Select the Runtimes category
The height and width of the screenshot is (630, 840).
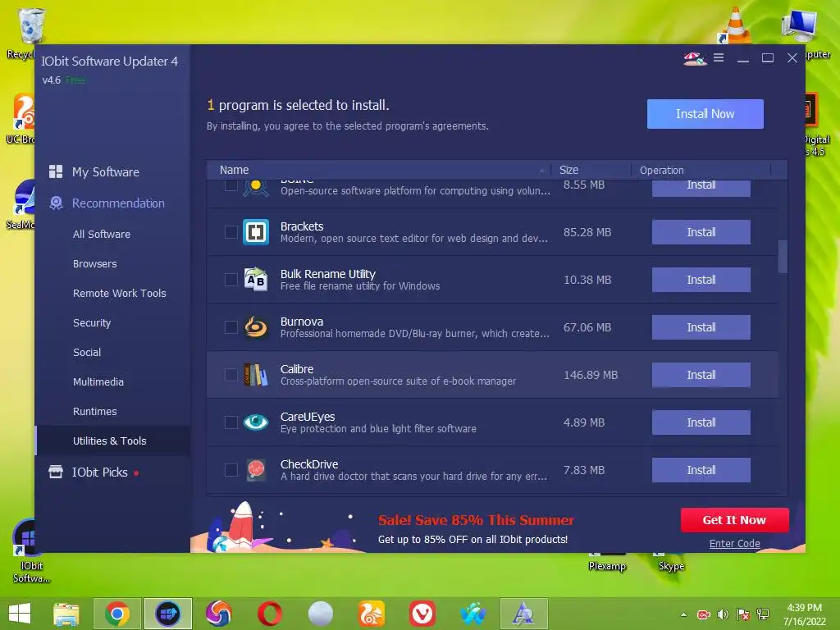95,411
